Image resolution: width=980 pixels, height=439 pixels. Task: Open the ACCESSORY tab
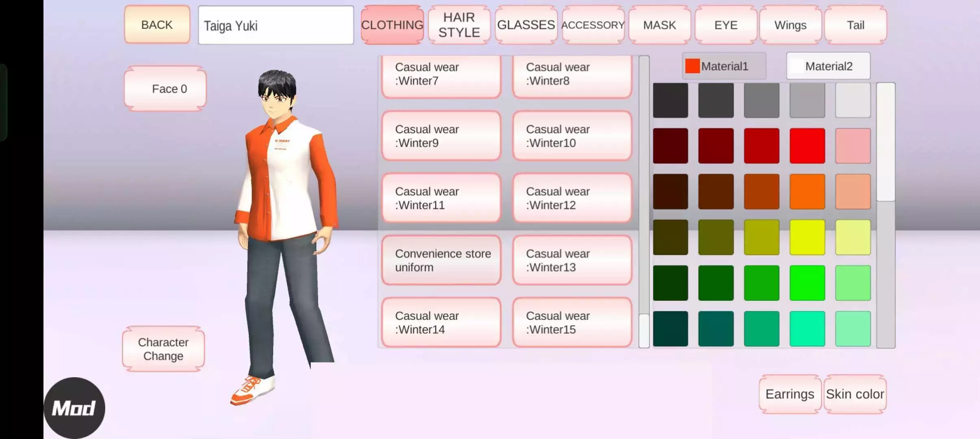[x=593, y=25]
